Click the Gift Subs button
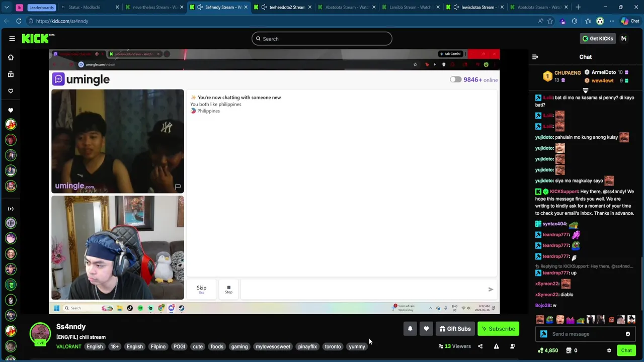This screenshot has height=362, width=644. [x=455, y=329]
